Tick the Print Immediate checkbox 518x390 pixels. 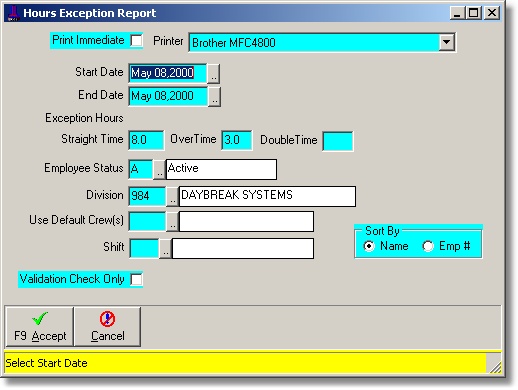point(136,41)
